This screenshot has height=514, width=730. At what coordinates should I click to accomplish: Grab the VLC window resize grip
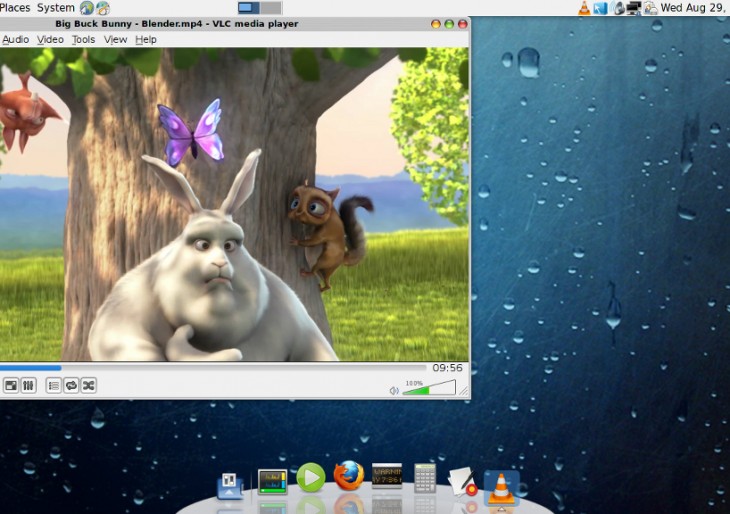pyautogui.click(x=463, y=391)
